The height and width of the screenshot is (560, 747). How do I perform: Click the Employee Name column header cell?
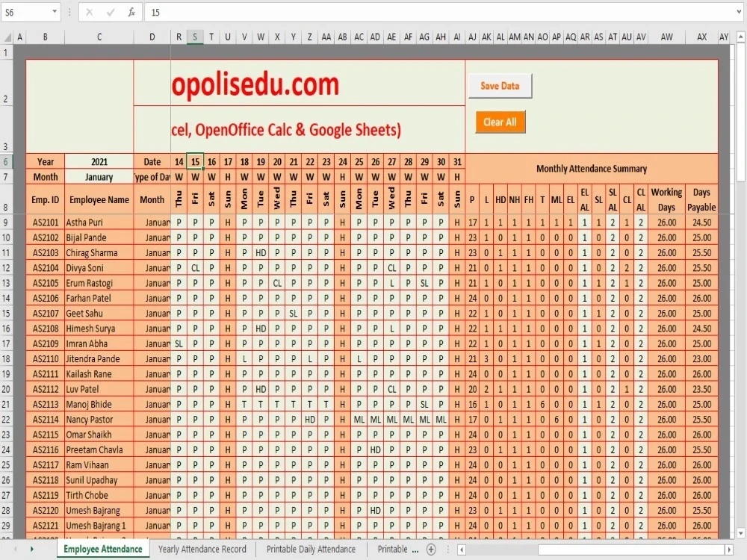coord(99,199)
